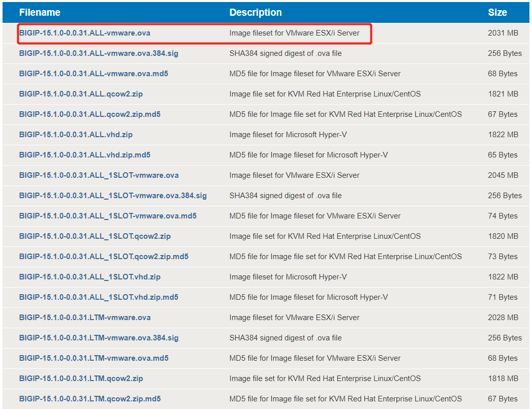Click the Filename column header
Screen dimensions: 532x409
(40, 13)
